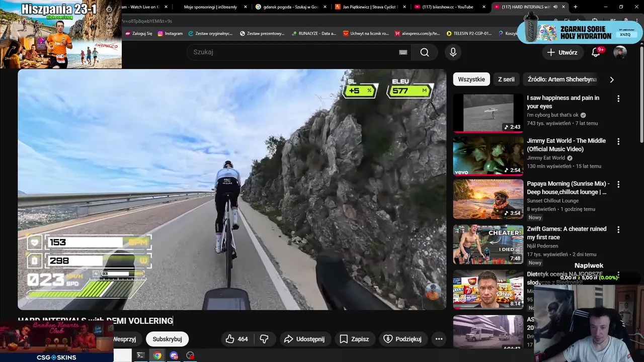
Task: Click the Holy Hydration ad banner
Action: (x=581, y=32)
